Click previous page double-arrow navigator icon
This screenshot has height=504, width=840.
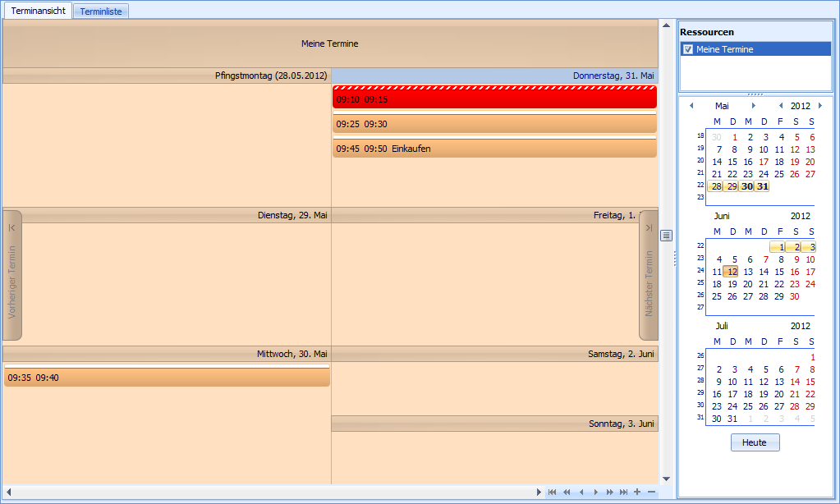pos(567,492)
